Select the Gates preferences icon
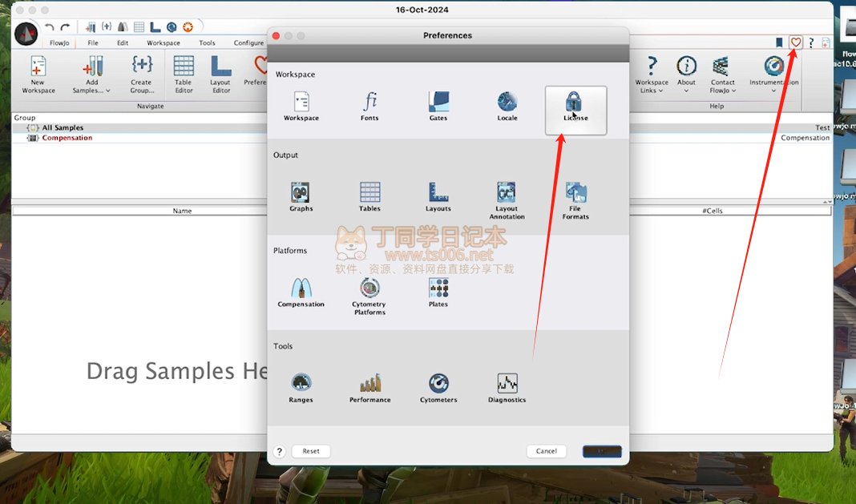Viewport: 856px width, 504px height. tap(438, 104)
